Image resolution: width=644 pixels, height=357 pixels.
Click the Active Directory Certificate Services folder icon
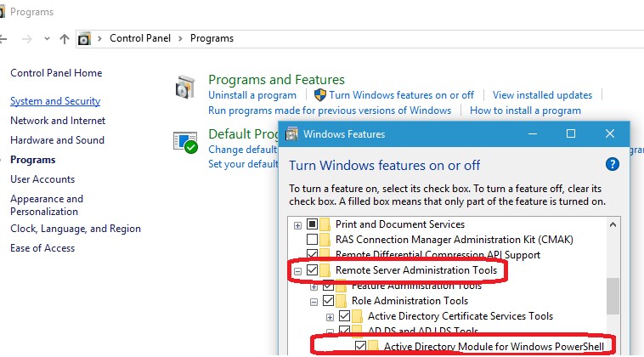(x=357, y=316)
